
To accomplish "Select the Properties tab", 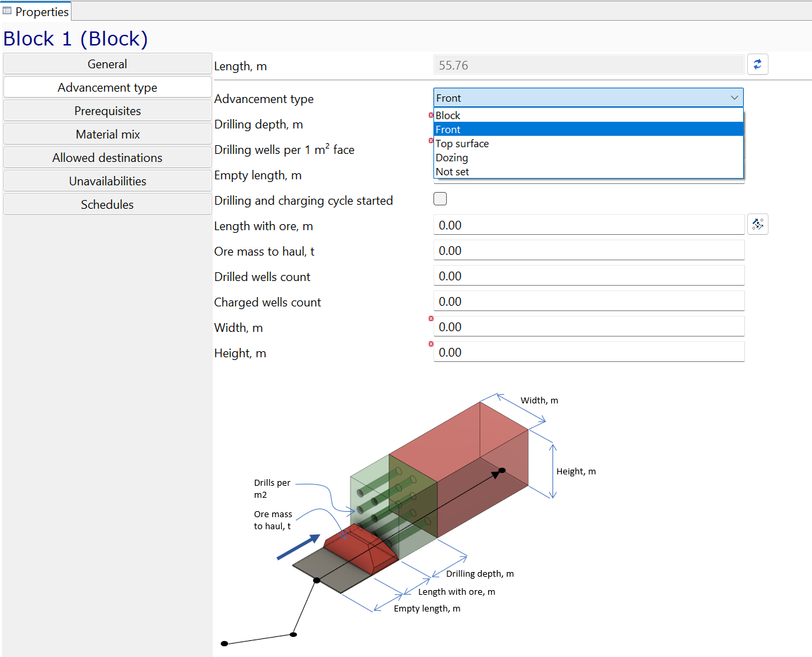I will pyautogui.click(x=35, y=11).
